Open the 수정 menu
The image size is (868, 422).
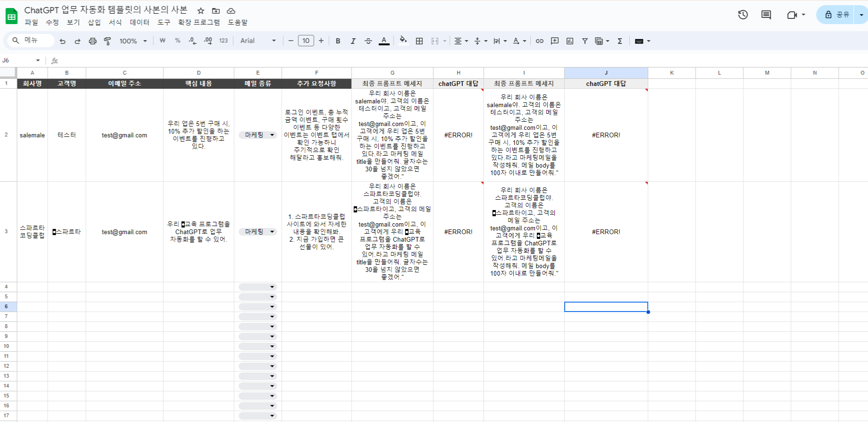52,22
